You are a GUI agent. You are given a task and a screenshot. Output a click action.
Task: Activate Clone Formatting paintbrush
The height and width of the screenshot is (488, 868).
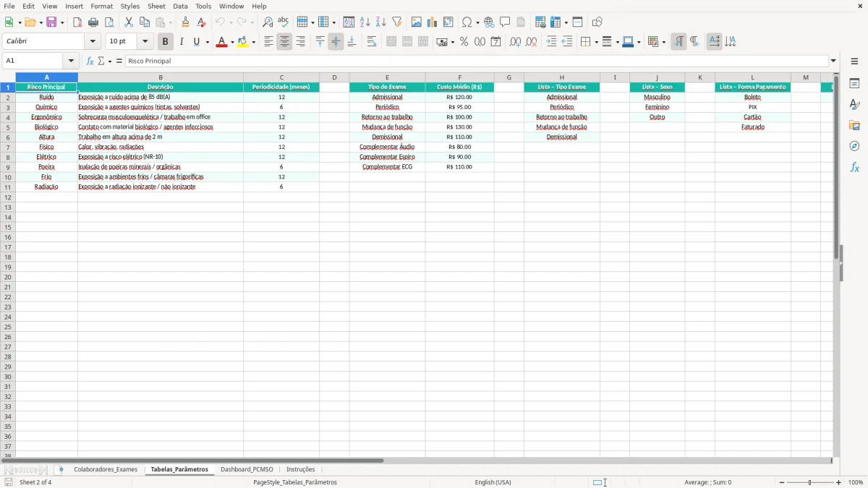(185, 22)
